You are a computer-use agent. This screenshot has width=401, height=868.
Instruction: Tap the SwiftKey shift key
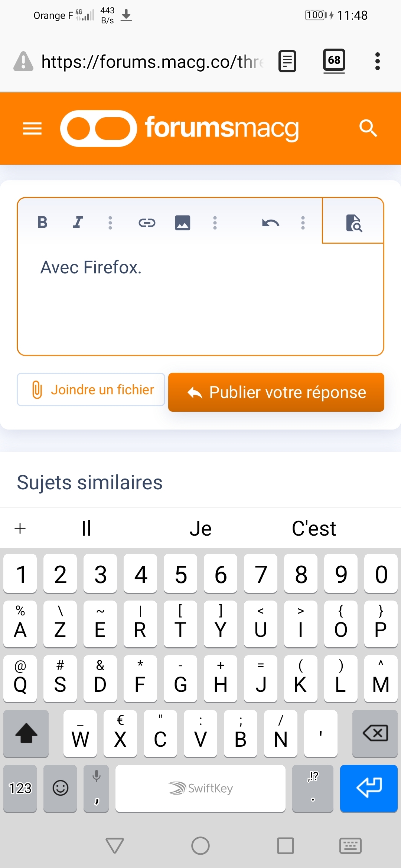point(26,733)
